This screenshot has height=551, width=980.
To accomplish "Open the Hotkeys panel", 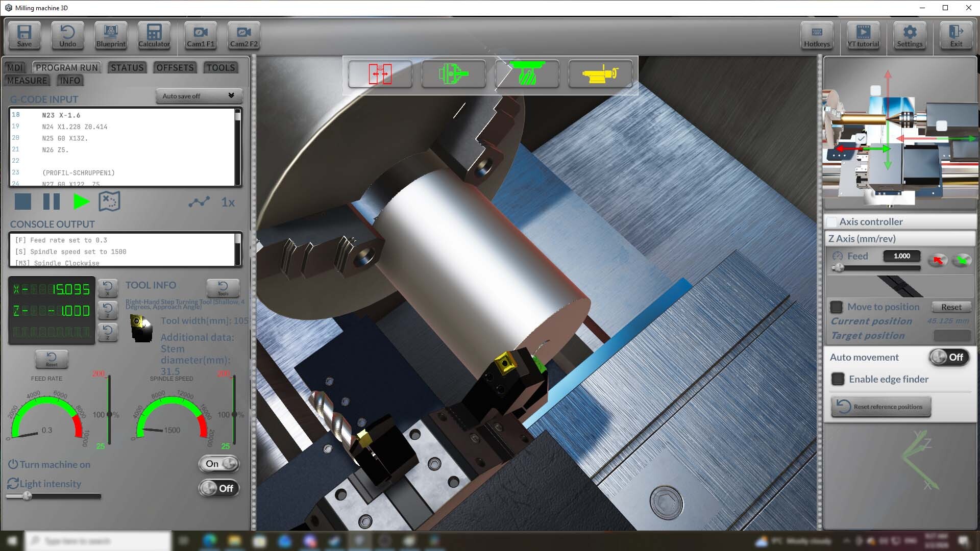I will click(x=817, y=36).
